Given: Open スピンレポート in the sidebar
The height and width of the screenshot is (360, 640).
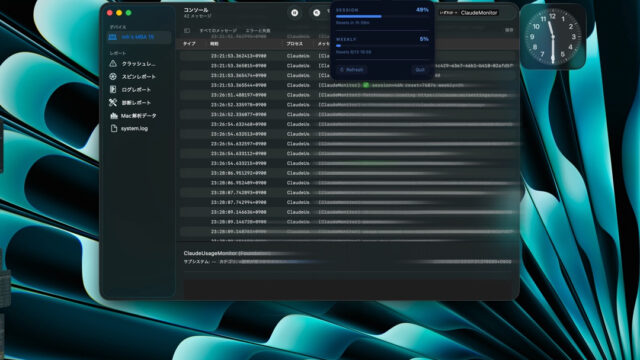Looking at the screenshot, I should tap(133, 77).
